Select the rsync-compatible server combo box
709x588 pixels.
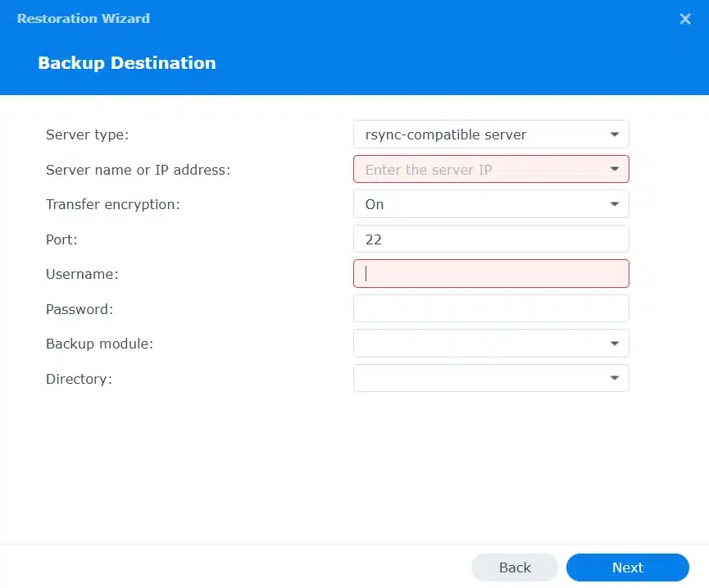[x=479, y=134]
